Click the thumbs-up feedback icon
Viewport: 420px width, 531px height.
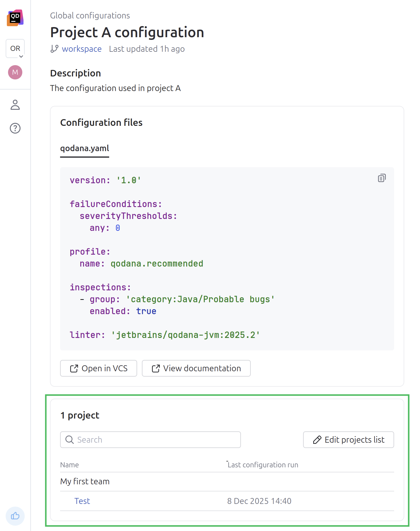pos(15,516)
